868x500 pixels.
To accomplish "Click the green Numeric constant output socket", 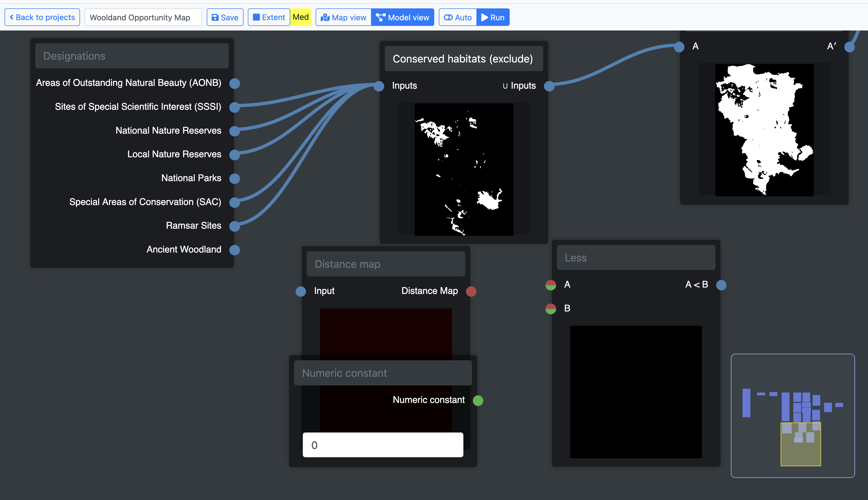I will [x=478, y=400].
